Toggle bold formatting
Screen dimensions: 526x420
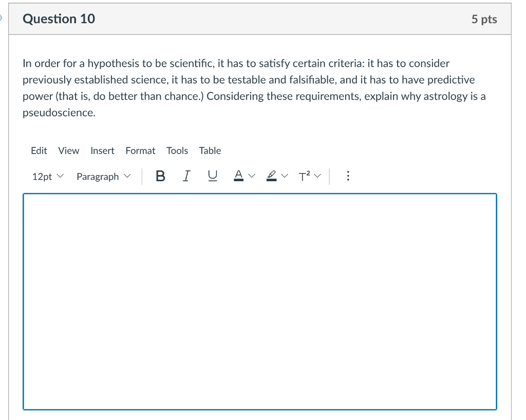(160, 176)
